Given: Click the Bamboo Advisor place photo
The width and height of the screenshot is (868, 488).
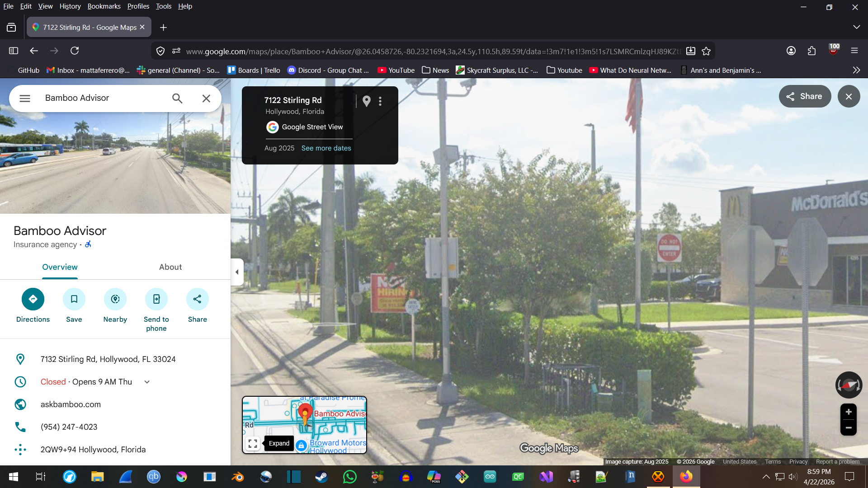Looking at the screenshot, I should 115,163.
